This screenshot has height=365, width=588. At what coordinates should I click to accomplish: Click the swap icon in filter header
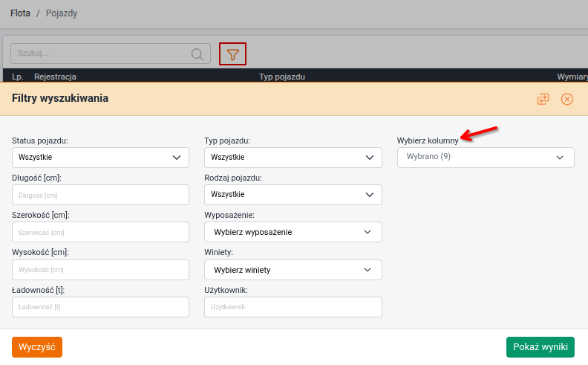pyautogui.click(x=543, y=99)
